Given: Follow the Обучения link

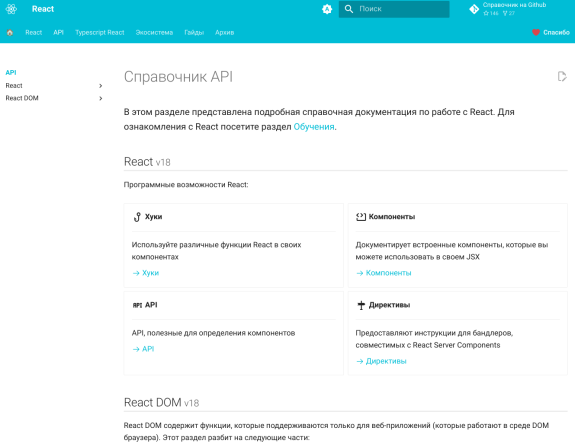Looking at the screenshot, I should [x=314, y=127].
